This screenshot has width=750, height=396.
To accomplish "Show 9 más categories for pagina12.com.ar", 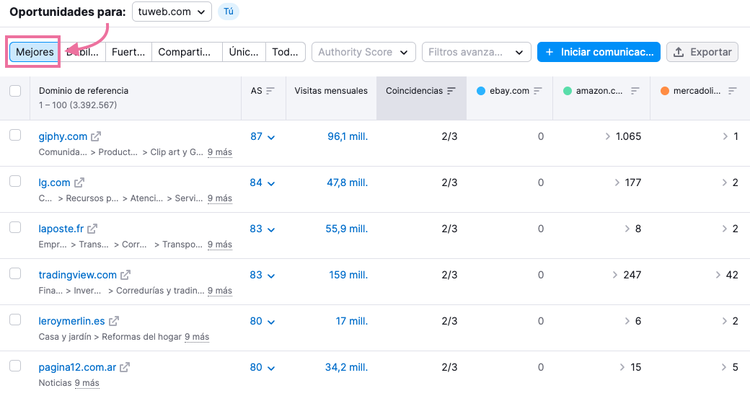I will click(x=87, y=383).
